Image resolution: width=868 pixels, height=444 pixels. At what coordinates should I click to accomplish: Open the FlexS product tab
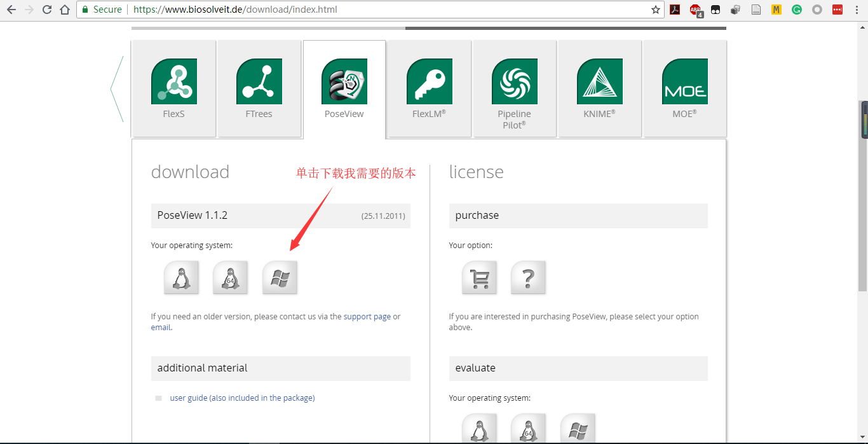[x=173, y=89]
